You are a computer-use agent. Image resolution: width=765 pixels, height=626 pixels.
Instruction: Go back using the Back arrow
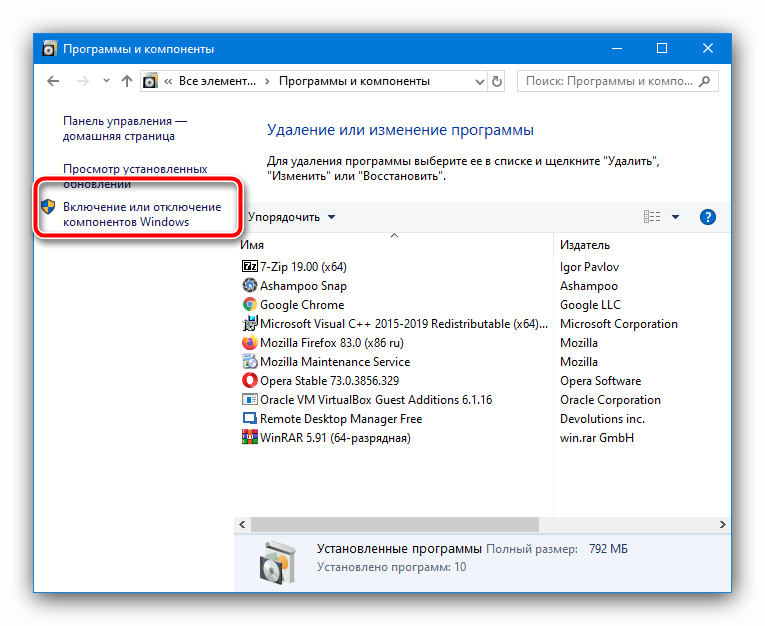point(53,81)
